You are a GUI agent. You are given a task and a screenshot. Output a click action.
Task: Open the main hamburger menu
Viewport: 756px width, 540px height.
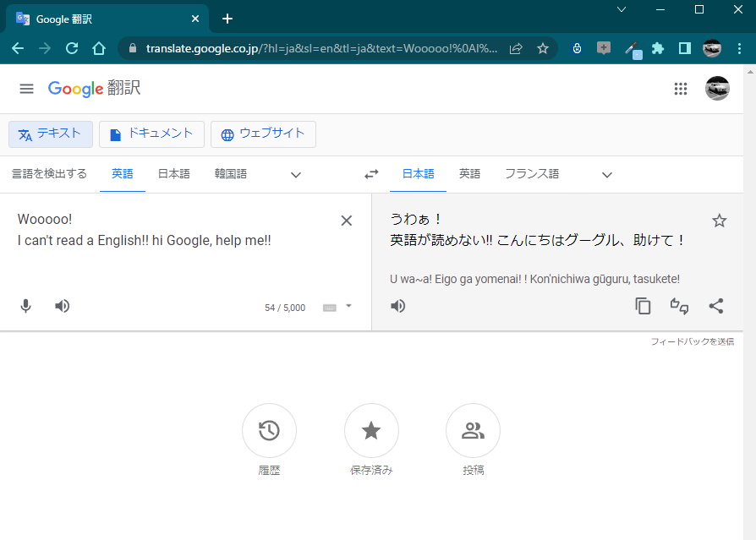pos(26,89)
